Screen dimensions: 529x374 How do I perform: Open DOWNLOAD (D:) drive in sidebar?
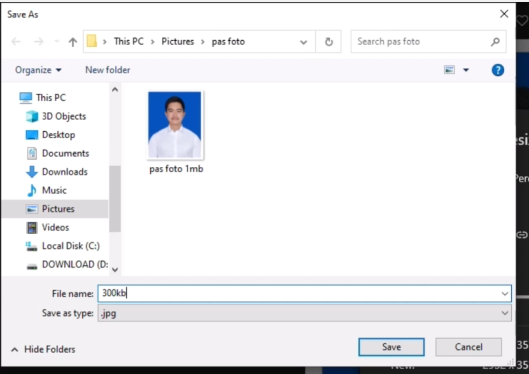pos(75,264)
